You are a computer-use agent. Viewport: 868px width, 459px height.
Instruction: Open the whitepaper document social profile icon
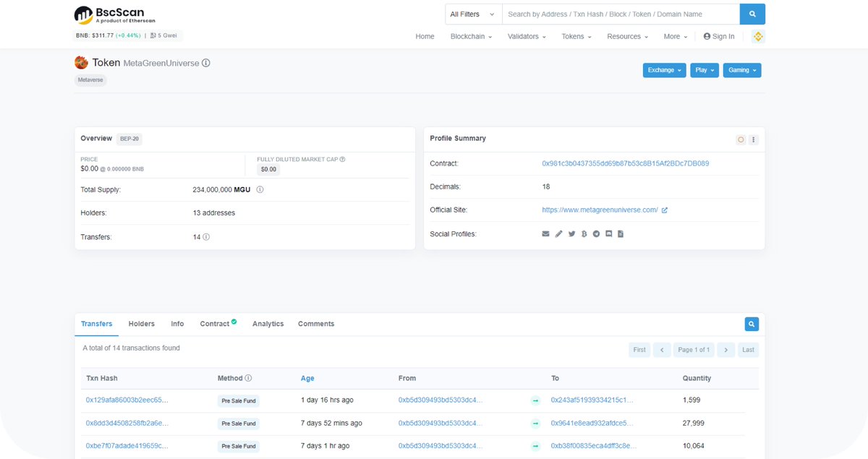point(621,234)
